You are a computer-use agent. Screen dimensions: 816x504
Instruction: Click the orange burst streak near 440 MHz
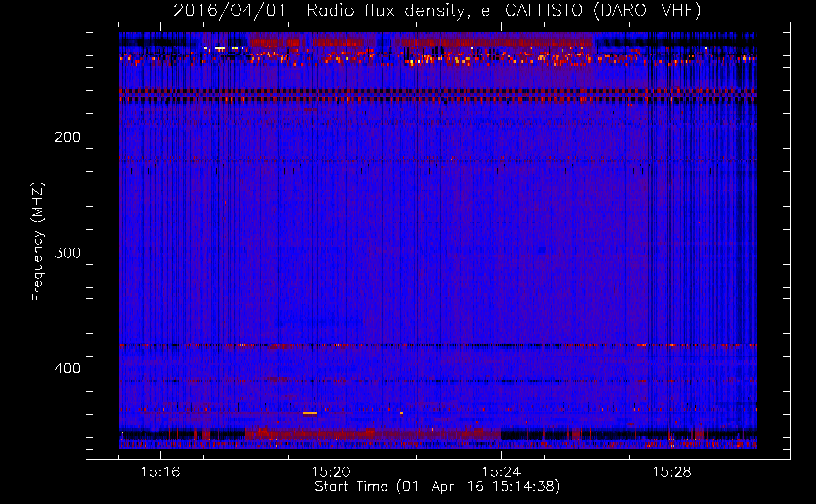[x=310, y=413]
